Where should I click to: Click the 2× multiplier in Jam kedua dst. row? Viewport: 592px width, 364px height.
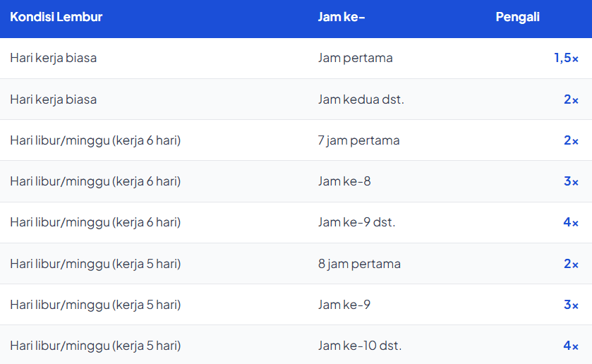(x=571, y=99)
